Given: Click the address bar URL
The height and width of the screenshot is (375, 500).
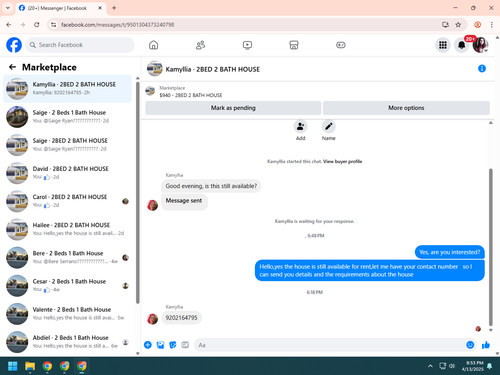Looking at the screenshot, I should coord(117,25).
